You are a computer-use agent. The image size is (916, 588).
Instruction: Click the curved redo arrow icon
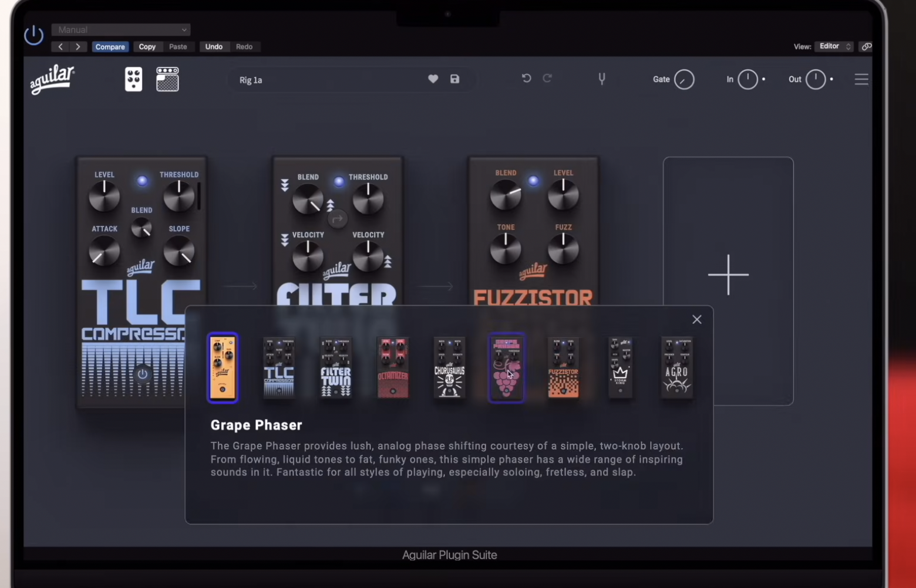(547, 78)
